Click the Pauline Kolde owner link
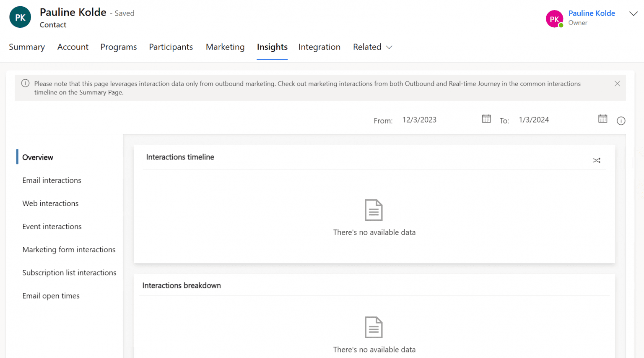The height and width of the screenshot is (358, 644). click(x=591, y=13)
